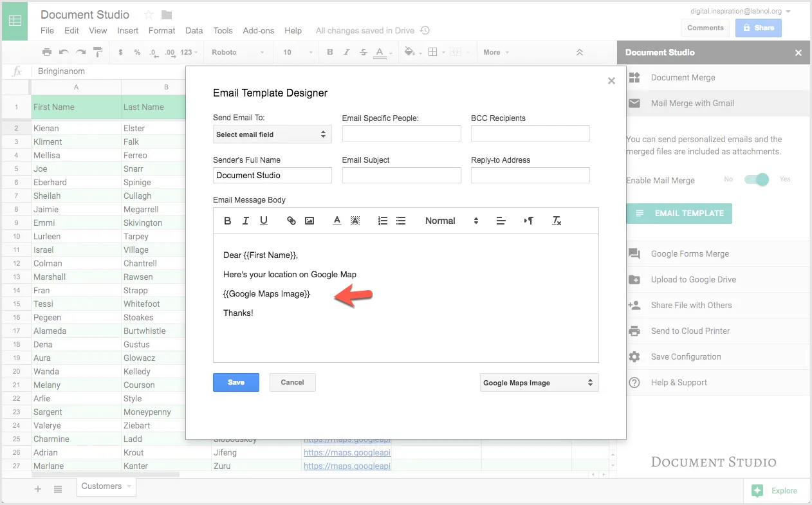Screen dimensions: 812x505
Task: Click the clear formatting icon
Action: click(557, 221)
